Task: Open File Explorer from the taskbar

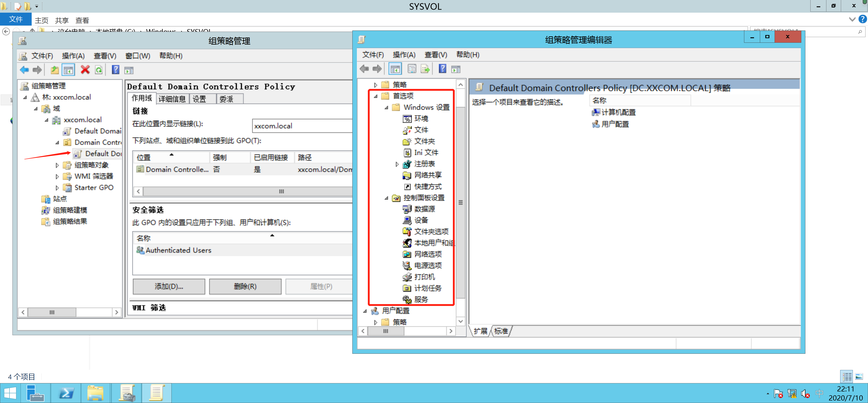Action: 96,393
